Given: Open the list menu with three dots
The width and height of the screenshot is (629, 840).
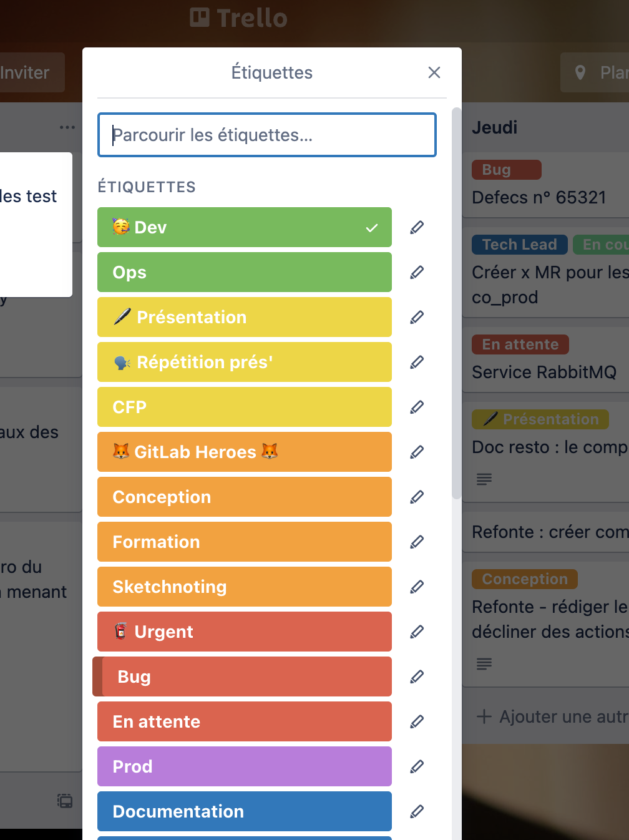Looking at the screenshot, I should pyautogui.click(x=67, y=127).
